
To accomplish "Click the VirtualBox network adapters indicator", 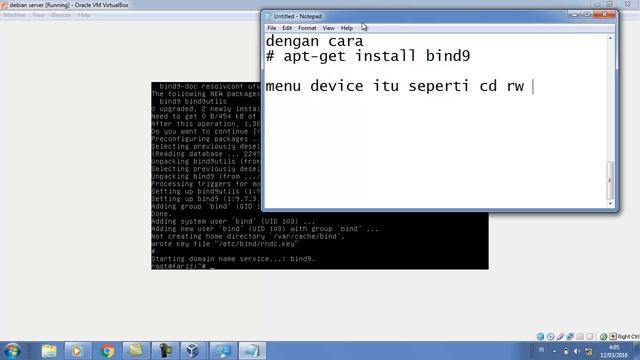I will [570, 336].
